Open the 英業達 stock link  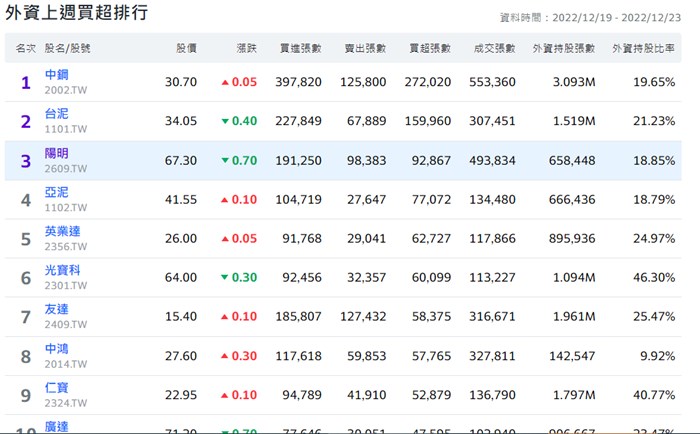click(64, 232)
